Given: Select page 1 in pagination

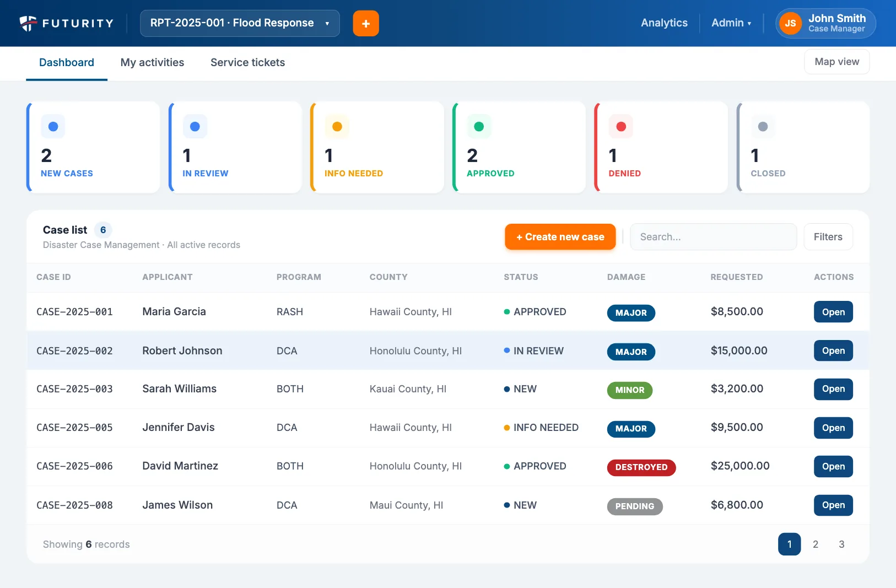Looking at the screenshot, I should [x=789, y=544].
